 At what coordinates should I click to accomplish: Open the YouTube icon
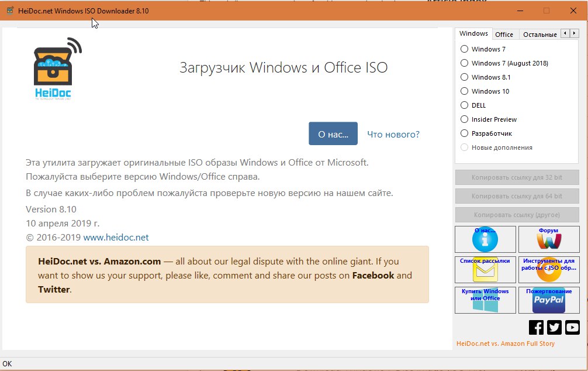click(x=572, y=328)
